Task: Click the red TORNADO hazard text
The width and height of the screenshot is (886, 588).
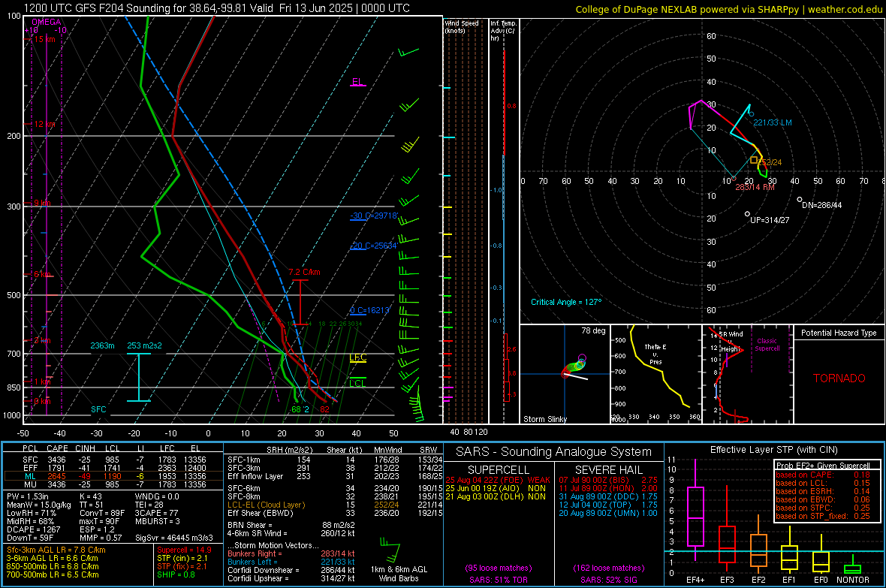Action: tap(839, 378)
